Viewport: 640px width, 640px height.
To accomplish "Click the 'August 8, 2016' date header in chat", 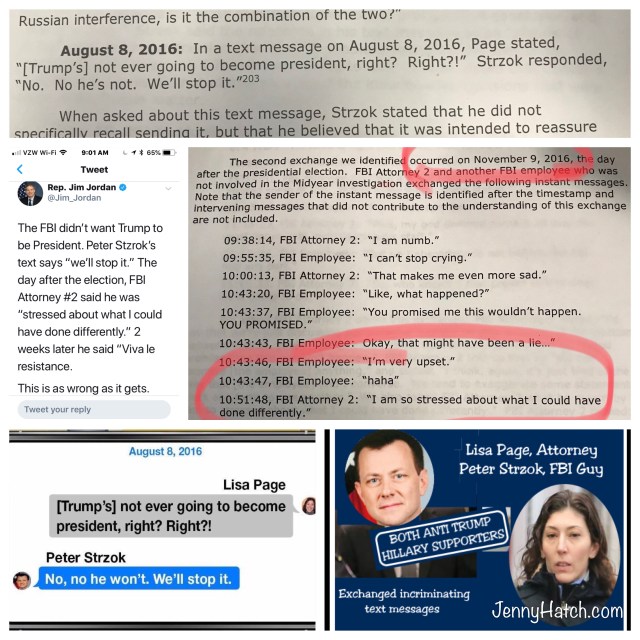I will 165,451.
